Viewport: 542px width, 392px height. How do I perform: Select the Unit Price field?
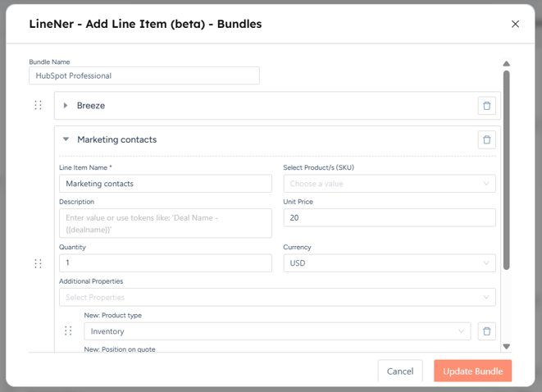click(389, 217)
